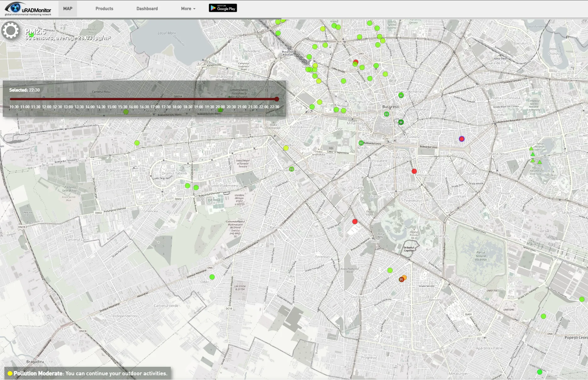The image size is (588, 380).
Task: Jump the timeline to 15:00
Action: coord(112,107)
